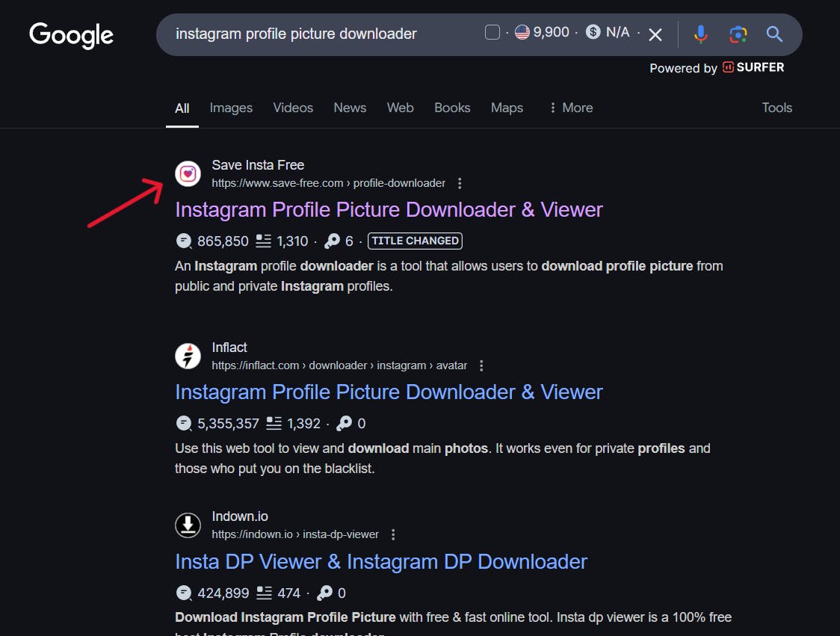Image resolution: width=840 pixels, height=636 pixels.
Task: Click the Save Insta Free favicon
Action: (188, 173)
